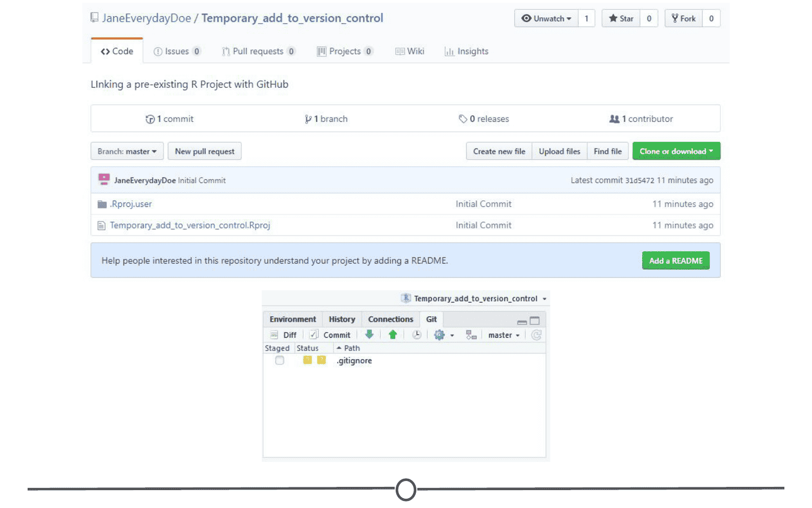This screenshot has width=812, height=508.
Task: Open Temporary_add_to_version_control.Rproj file
Action: [x=190, y=225]
